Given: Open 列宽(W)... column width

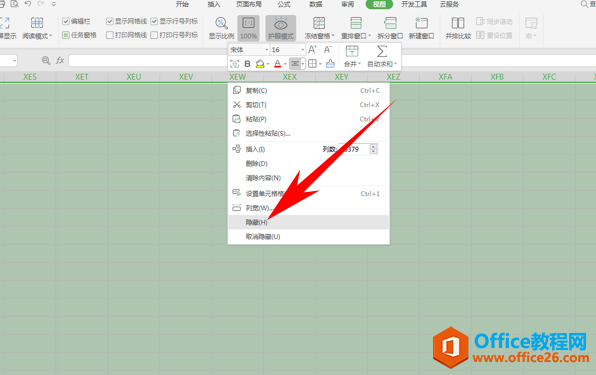Looking at the screenshot, I should (x=308, y=208).
